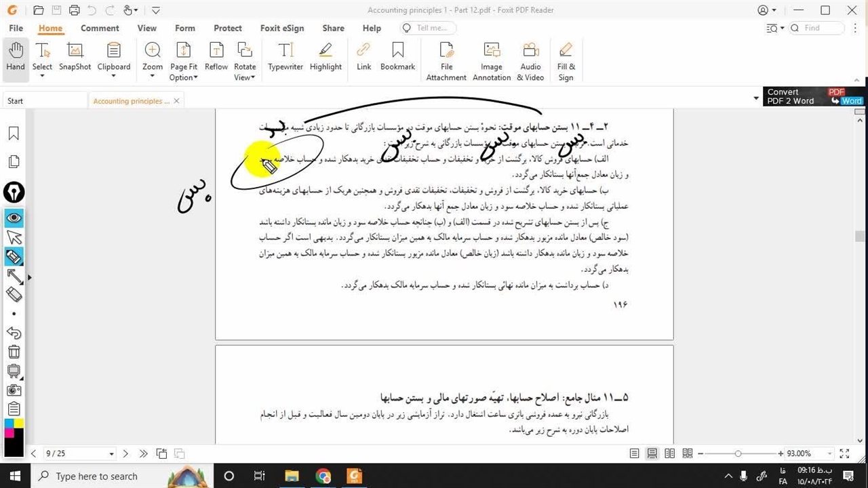Image resolution: width=868 pixels, height=488 pixels.
Task: Click the trash icon in annotation toolbar
Action: tap(14, 352)
